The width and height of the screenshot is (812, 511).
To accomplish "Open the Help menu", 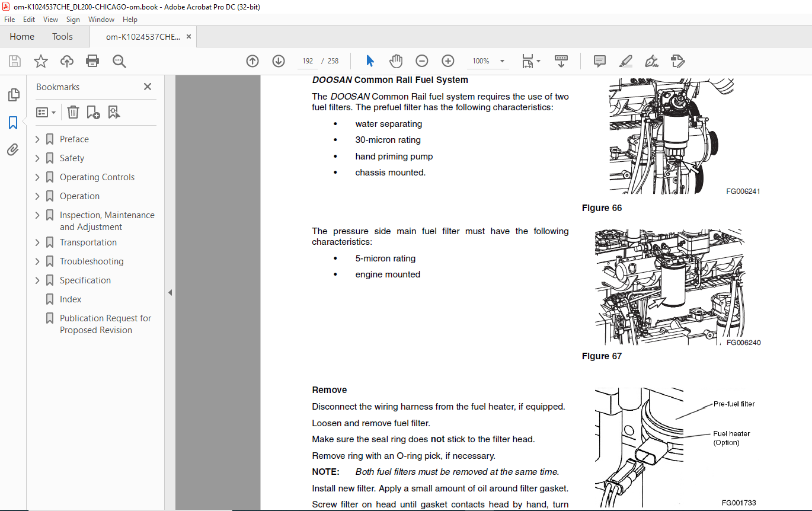I will coord(130,20).
